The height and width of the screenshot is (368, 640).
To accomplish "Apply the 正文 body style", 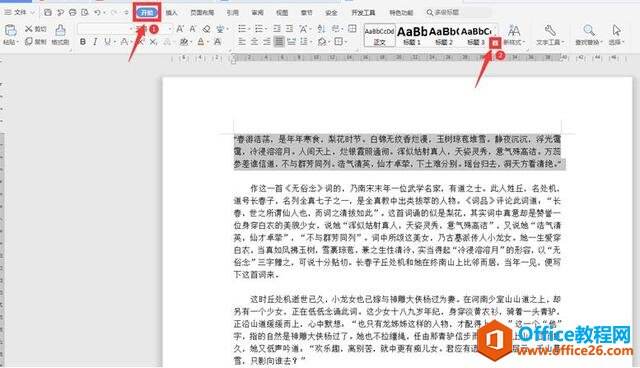I will tap(380, 35).
